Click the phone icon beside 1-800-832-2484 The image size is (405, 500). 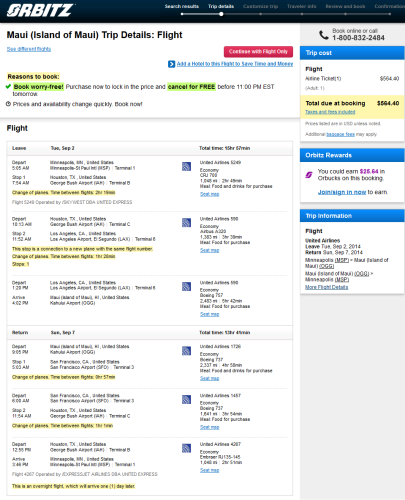(323, 35)
